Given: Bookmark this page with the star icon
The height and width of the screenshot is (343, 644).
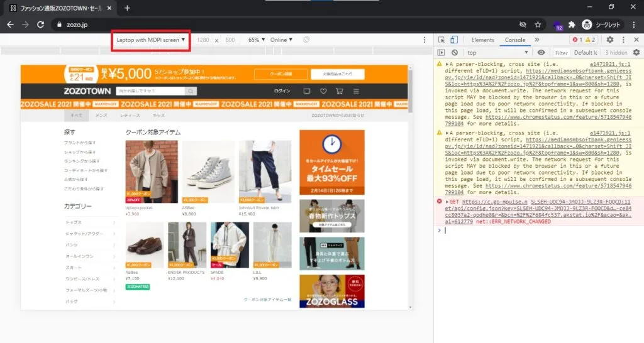Looking at the screenshot, I should 538,24.
